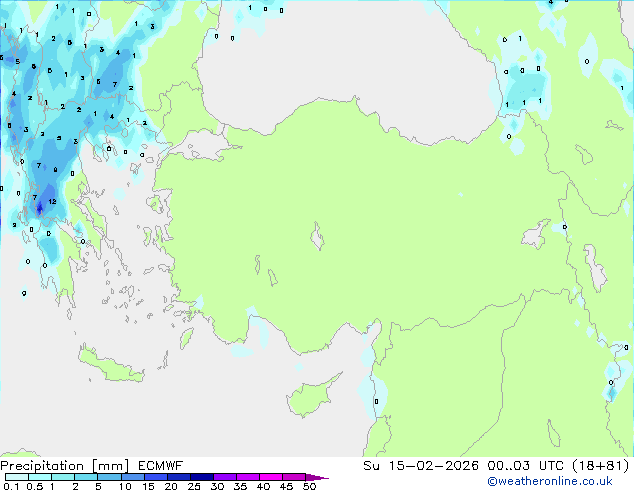Click the 0.5–1 mm legend color swatch
This screenshot has width=634, height=490.
[40, 477]
